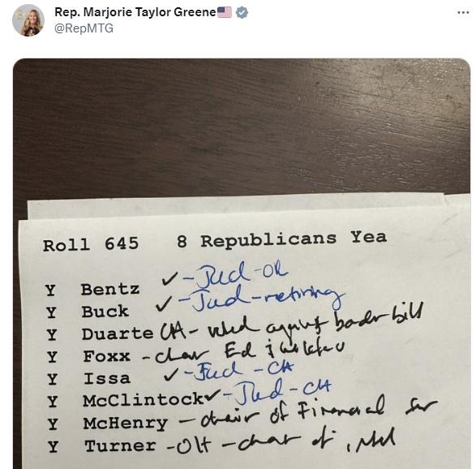Viewport: 476px width, 469px height.
Task: Click the Foxx name in the list
Action: 107,356
